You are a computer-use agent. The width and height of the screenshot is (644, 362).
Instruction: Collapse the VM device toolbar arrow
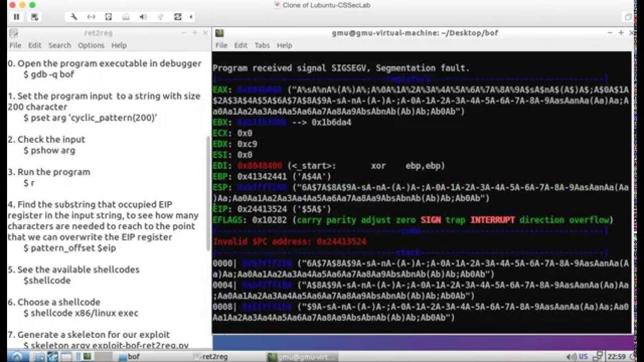191,17
